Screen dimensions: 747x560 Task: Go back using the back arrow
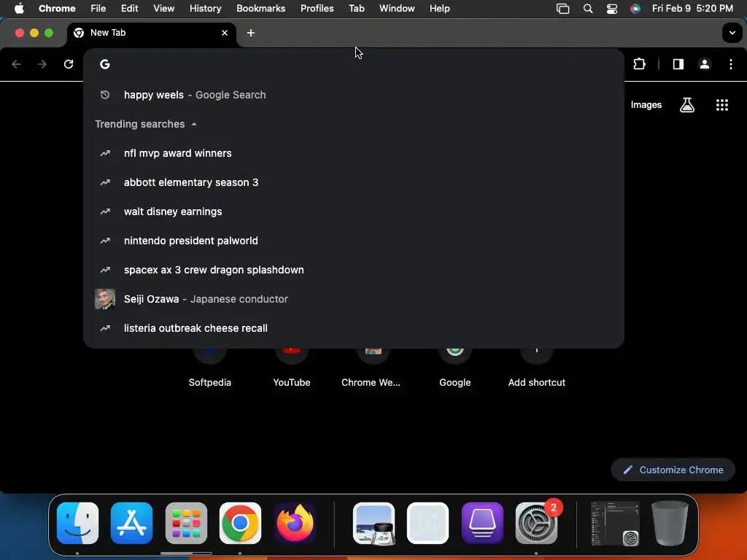click(16, 64)
